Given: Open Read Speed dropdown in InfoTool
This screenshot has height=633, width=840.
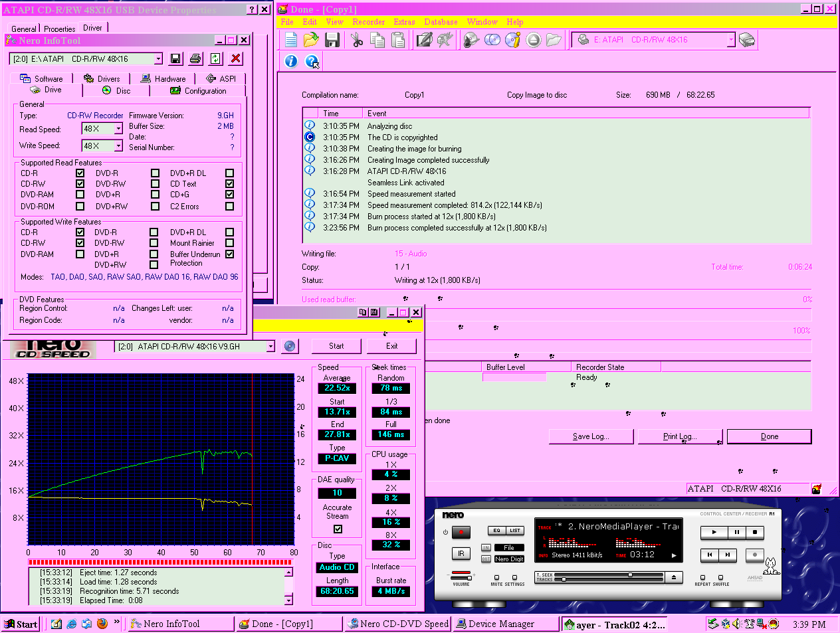Looking at the screenshot, I should (118, 129).
